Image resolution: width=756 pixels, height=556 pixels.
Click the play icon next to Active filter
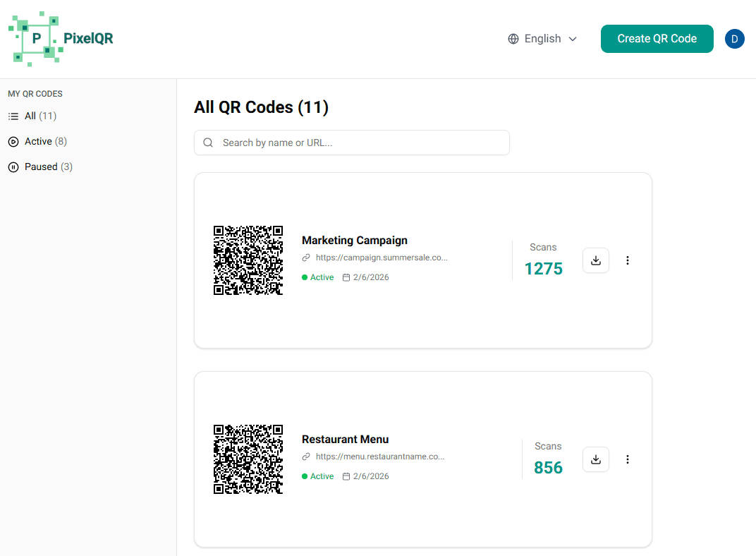pyautogui.click(x=13, y=141)
